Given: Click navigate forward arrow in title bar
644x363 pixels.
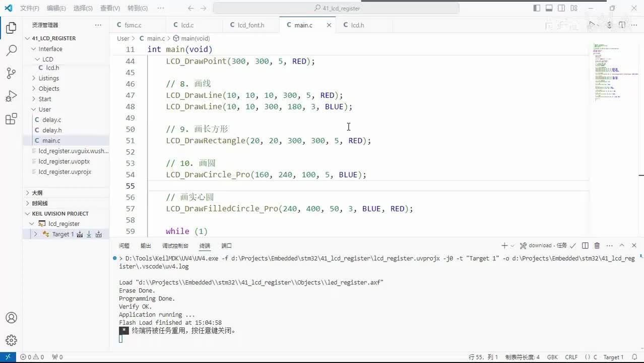Looking at the screenshot, I should coord(203,8).
